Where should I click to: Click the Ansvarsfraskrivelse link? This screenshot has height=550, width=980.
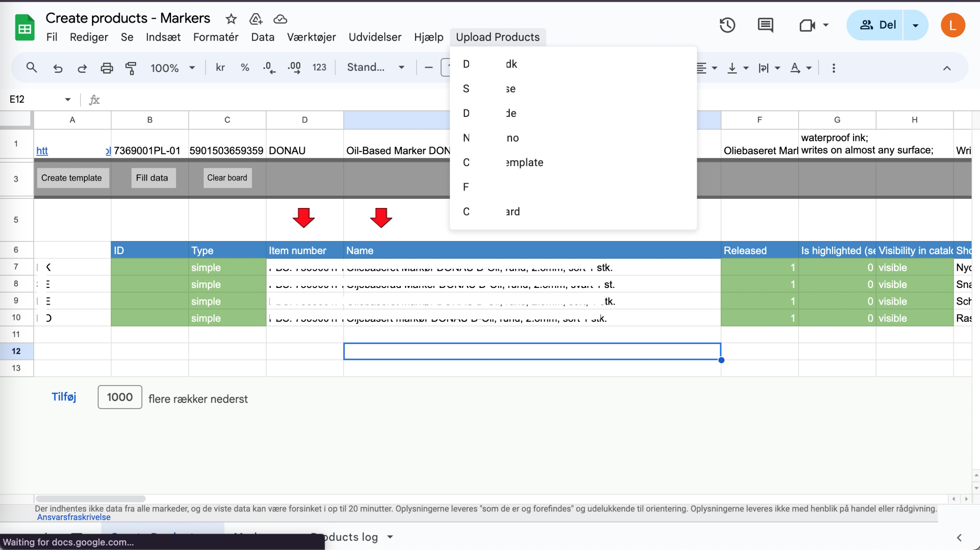point(74,517)
